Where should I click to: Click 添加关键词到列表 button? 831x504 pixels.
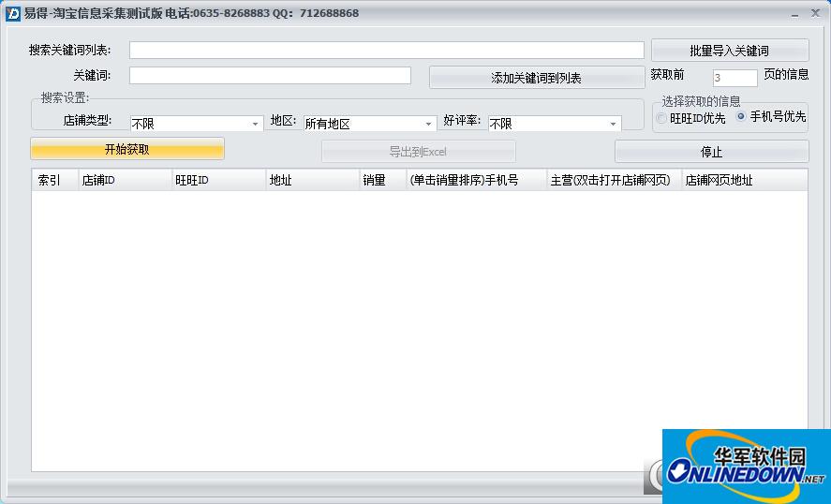(x=536, y=78)
